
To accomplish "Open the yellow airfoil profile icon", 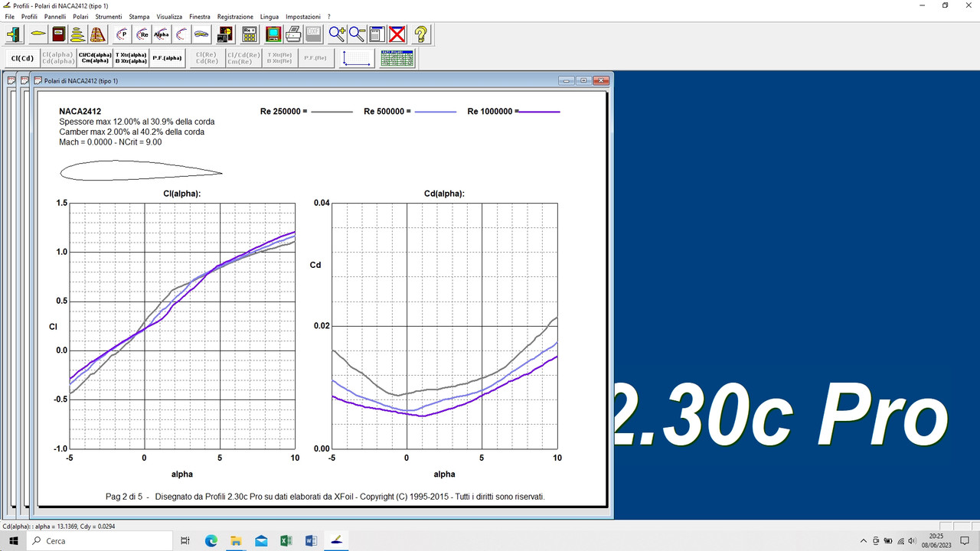I will [38, 34].
